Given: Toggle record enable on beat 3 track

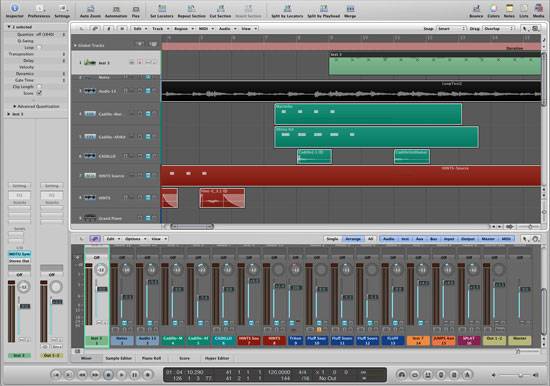Looking at the screenshot, I should point(140,62).
